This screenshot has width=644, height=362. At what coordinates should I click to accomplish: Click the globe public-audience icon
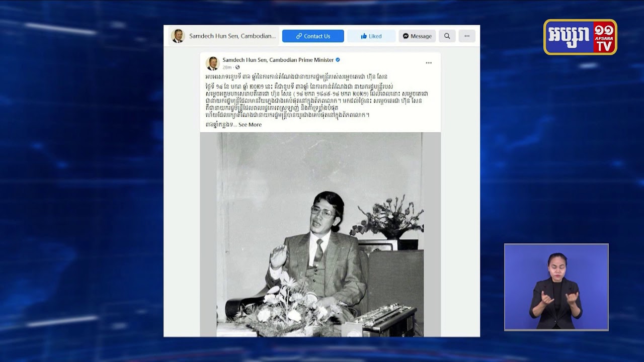(x=237, y=67)
